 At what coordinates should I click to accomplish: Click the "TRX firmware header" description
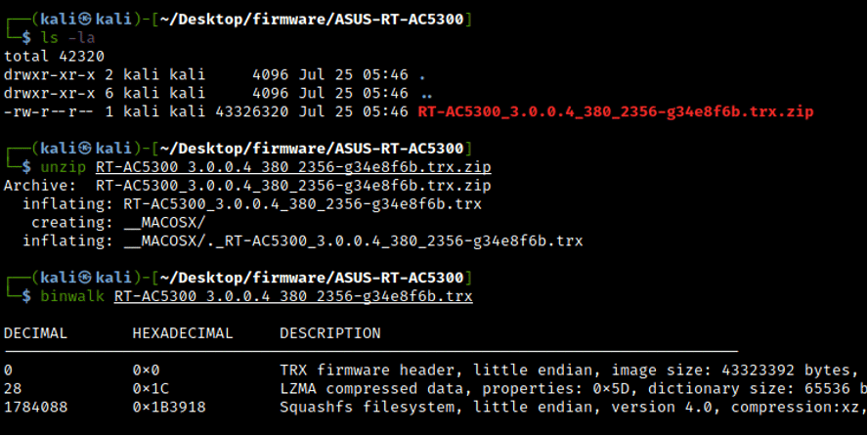(x=358, y=371)
